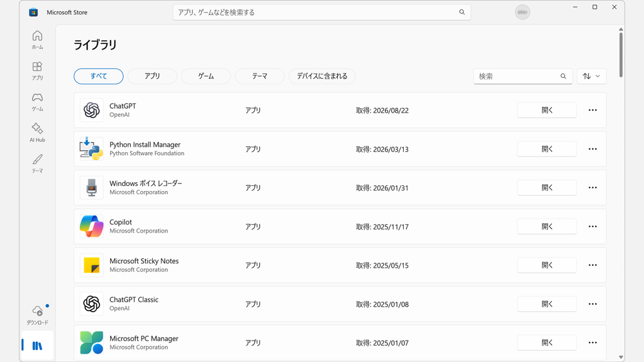Select the Library icon in sidebar
Viewport: 644px width, 362px height.
tap(37, 346)
